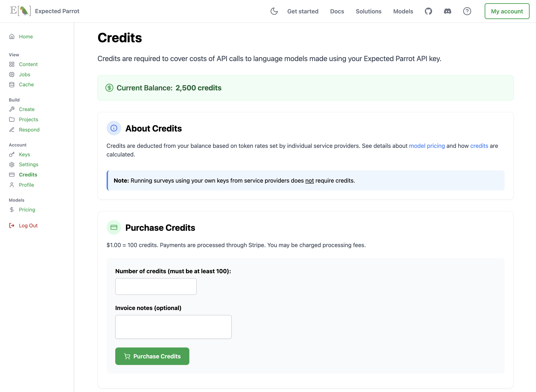The width and height of the screenshot is (536, 392).
Task: Open Solutions in the top navigation
Action: (368, 11)
